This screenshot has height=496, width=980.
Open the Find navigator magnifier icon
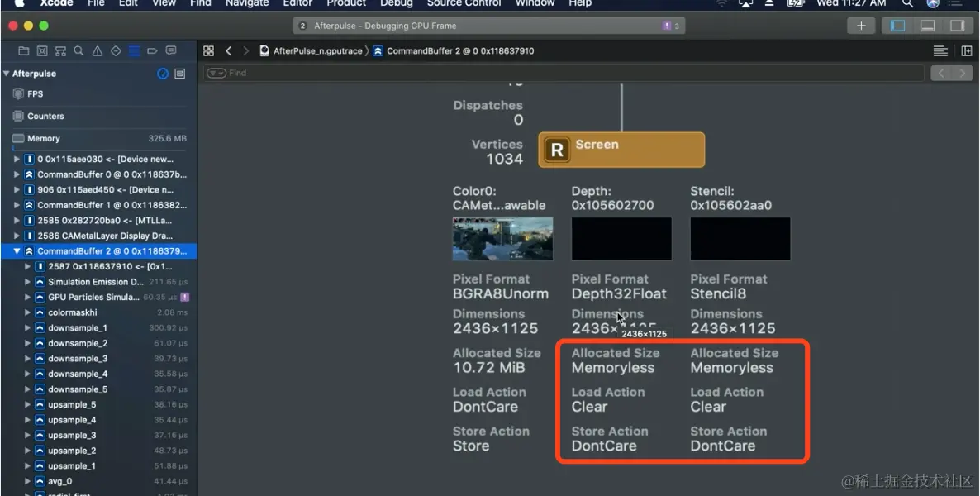pyautogui.click(x=78, y=51)
